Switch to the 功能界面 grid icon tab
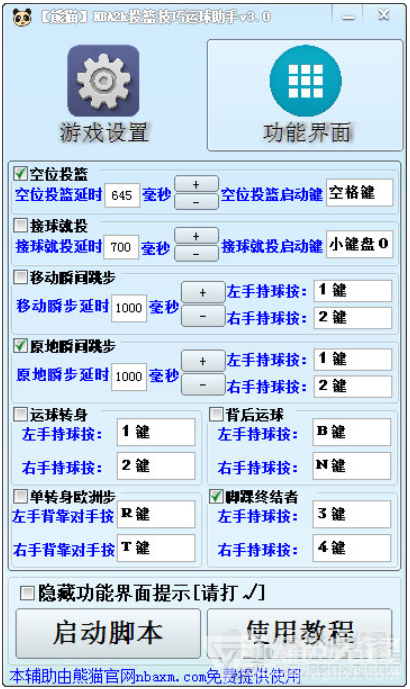Image resolution: width=410 pixels, height=689 pixels. coord(305,80)
